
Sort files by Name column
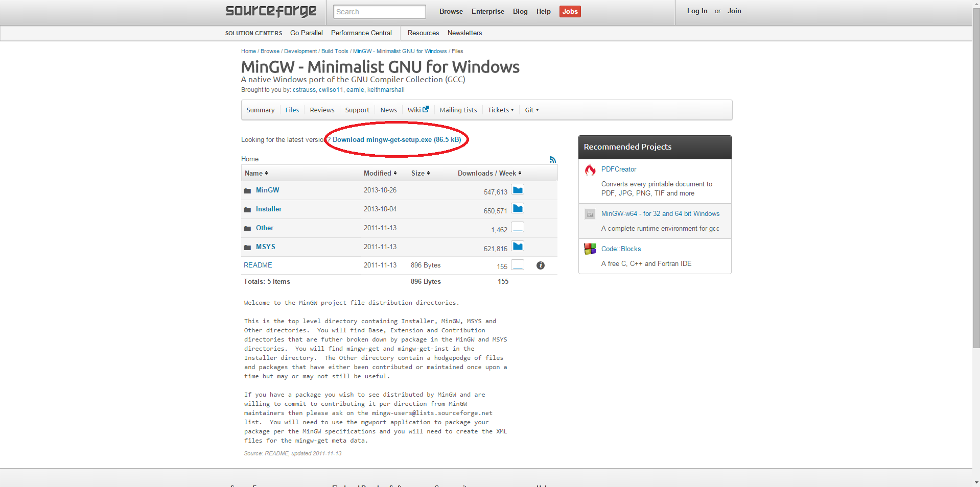tap(256, 173)
